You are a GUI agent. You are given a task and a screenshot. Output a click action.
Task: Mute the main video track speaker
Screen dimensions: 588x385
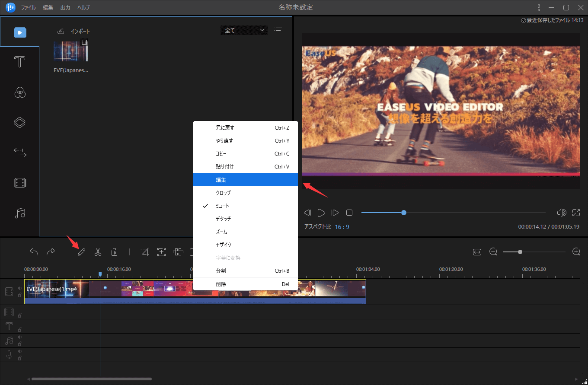pyautogui.click(x=19, y=288)
